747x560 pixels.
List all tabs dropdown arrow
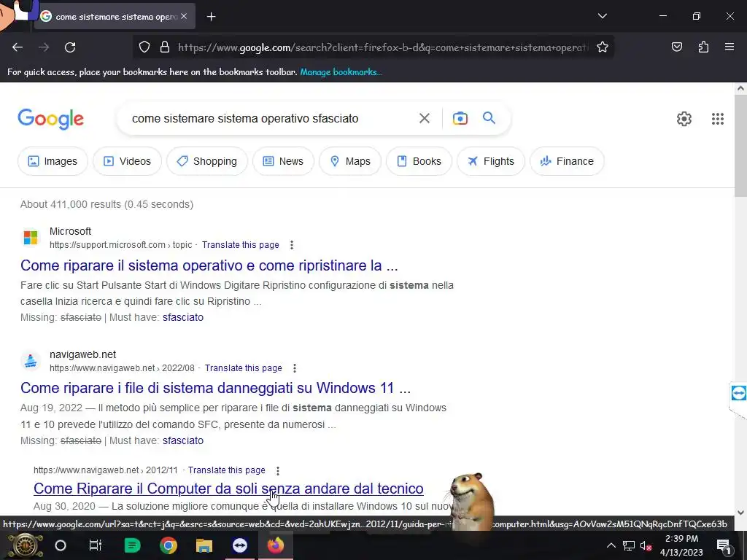(x=602, y=16)
